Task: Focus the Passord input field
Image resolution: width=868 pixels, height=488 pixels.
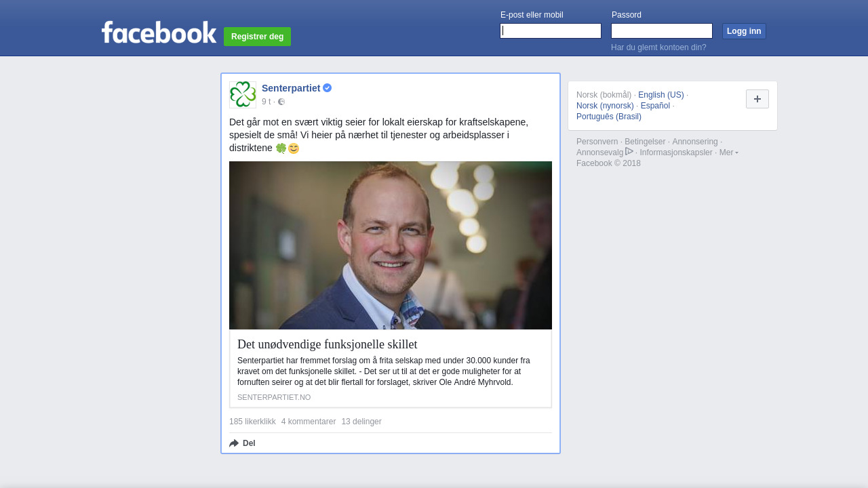Action: click(x=662, y=31)
